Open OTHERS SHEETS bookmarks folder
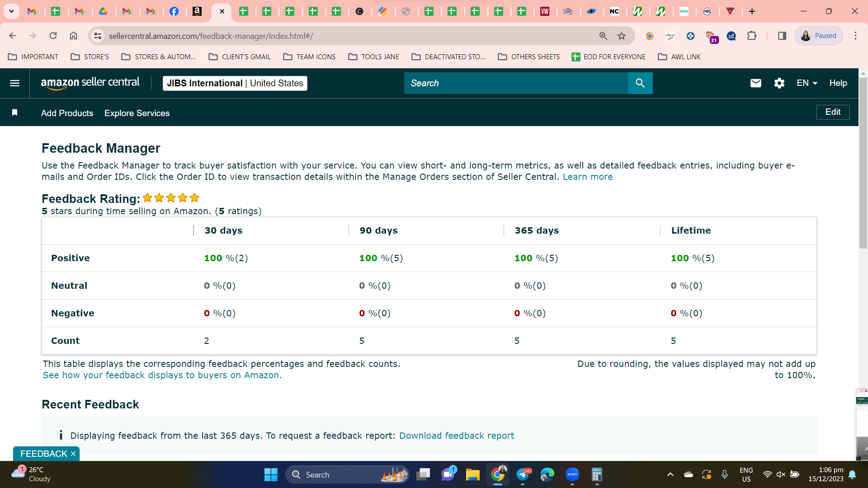Viewport: 868px width, 488px height. [x=529, y=57]
